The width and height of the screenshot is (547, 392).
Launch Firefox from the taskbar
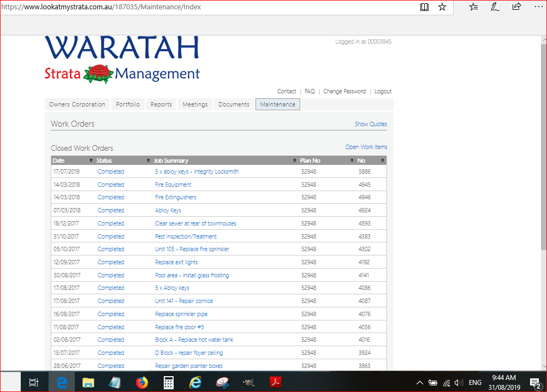pos(141,383)
